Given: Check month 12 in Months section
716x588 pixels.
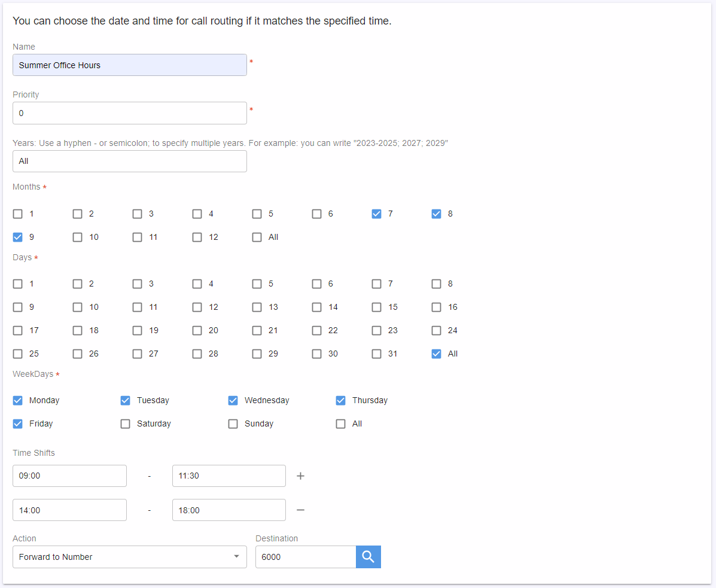Looking at the screenshot, I should click(x=197, y=237).
